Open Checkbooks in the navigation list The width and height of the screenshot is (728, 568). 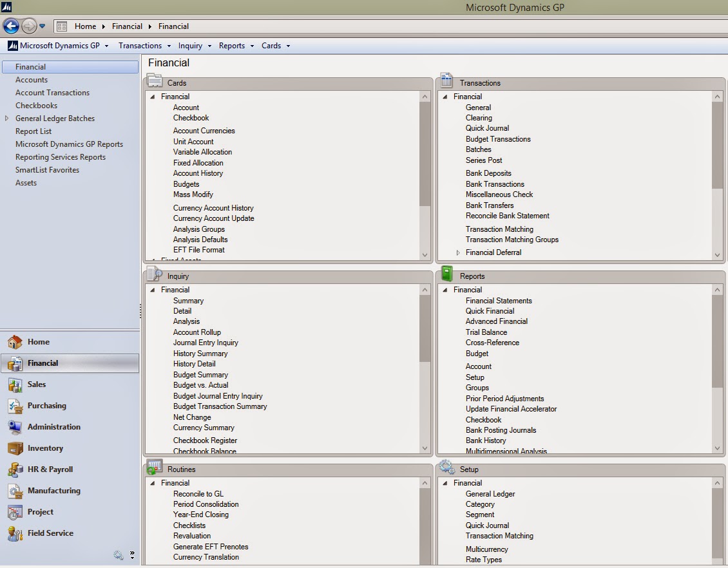pyautogui.click(x=36, y=106)
